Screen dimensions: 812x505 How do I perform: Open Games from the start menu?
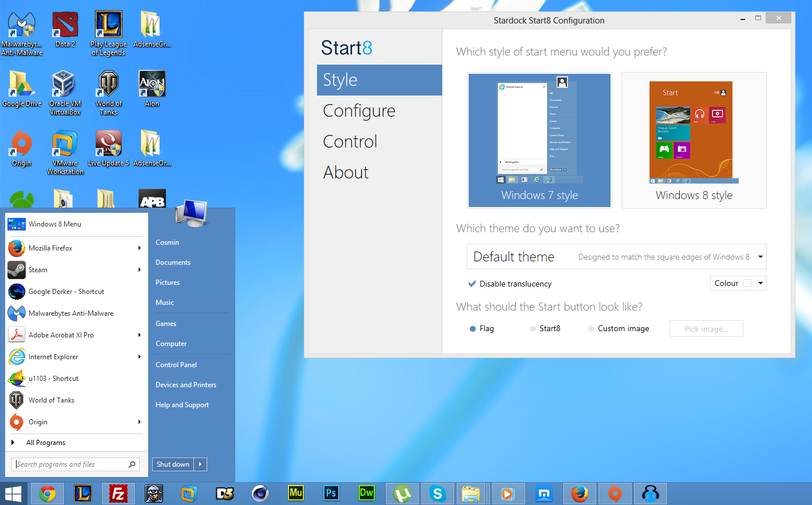click(x=166, y=324)
